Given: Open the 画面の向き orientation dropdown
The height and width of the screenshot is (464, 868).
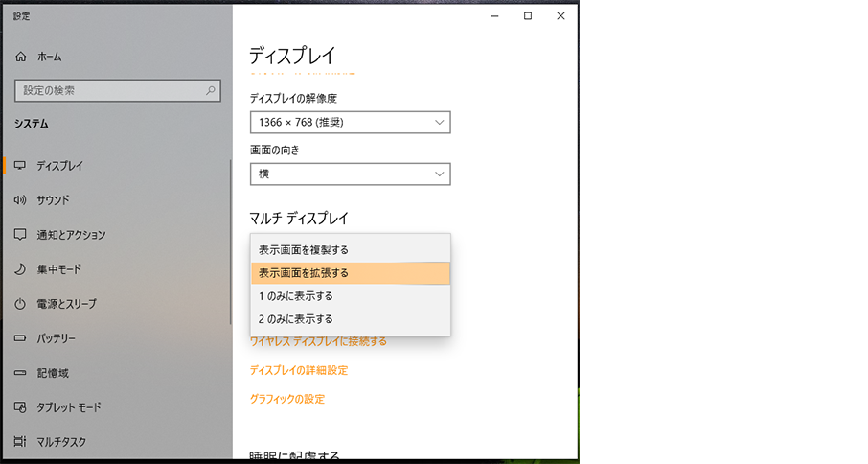Looking at the screenshot, I should point(350,174).
